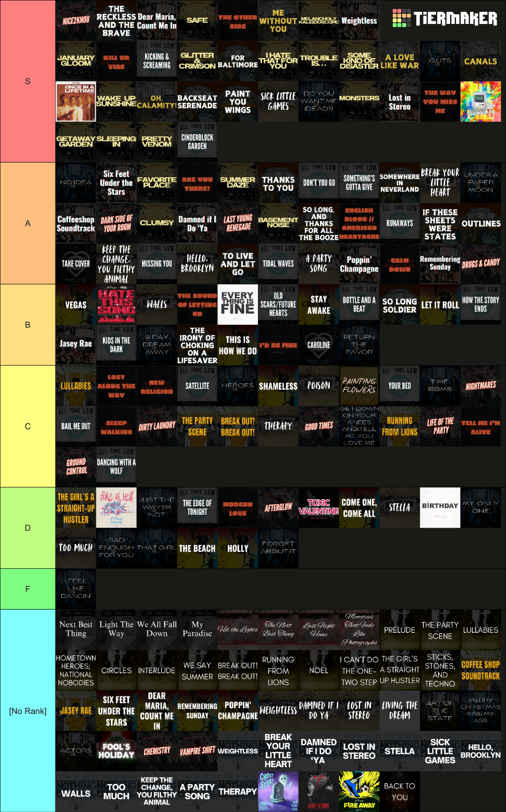This screenshot has width=506, height=812.
Task: Select the Nice2KnoU tile
Action: coord(76,20)
